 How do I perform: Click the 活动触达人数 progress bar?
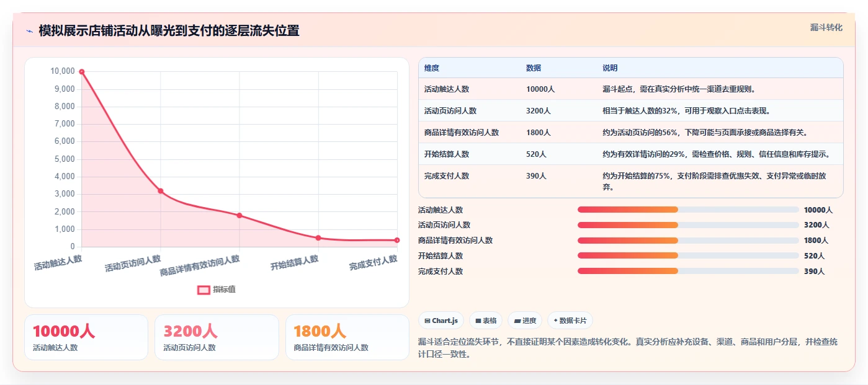tap(688, 210)
